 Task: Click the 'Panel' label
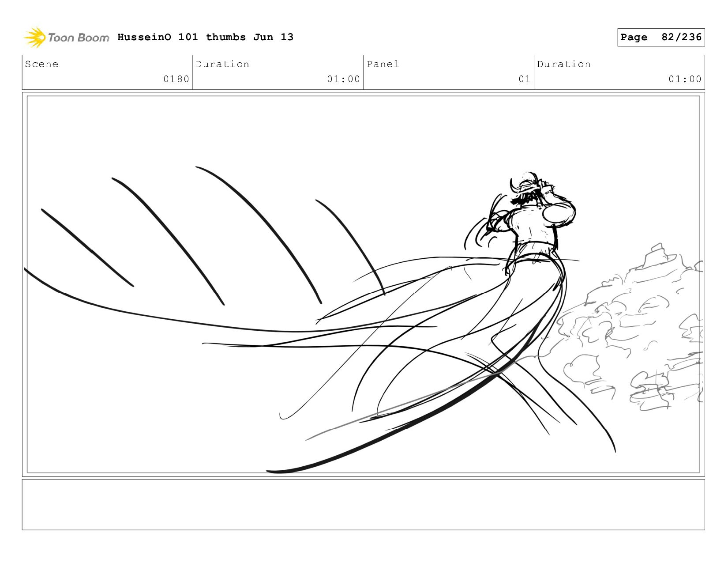(383, 64)
